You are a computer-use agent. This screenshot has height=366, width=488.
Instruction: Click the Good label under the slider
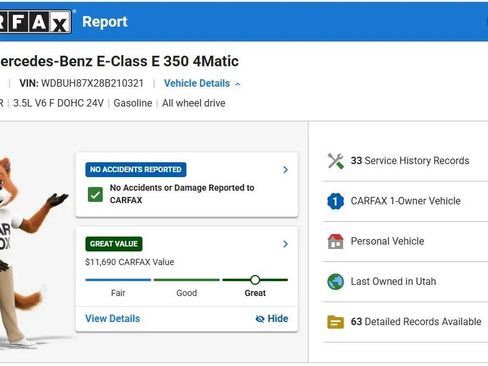pos(187,293)
